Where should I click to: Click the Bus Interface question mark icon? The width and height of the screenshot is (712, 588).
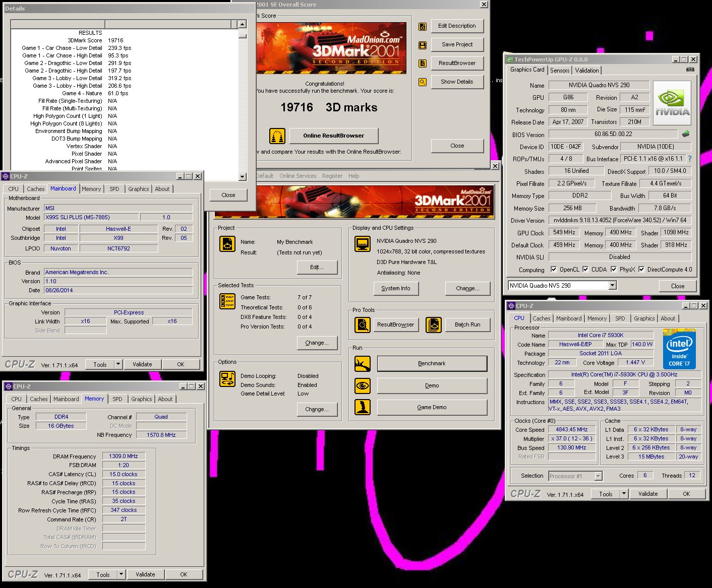[690, 159]
